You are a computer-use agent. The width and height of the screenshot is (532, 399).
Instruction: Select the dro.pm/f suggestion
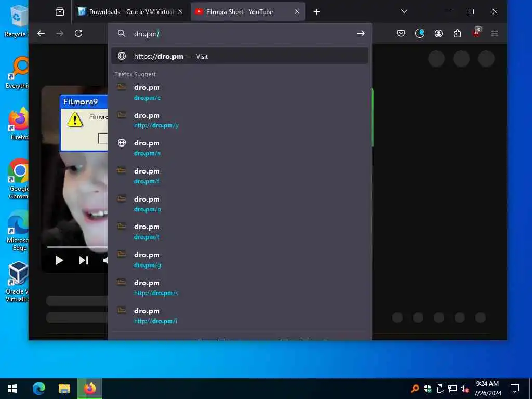pyautogui.click(x=240, y=176)
